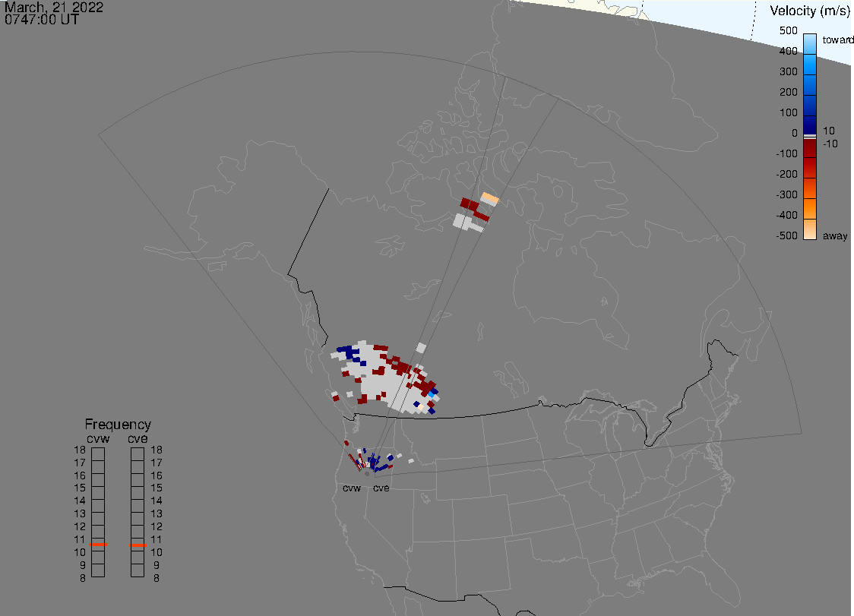The image size is (854, 616).
Task: Click the -100 tick label on the velocity scale
Action: 786,153
